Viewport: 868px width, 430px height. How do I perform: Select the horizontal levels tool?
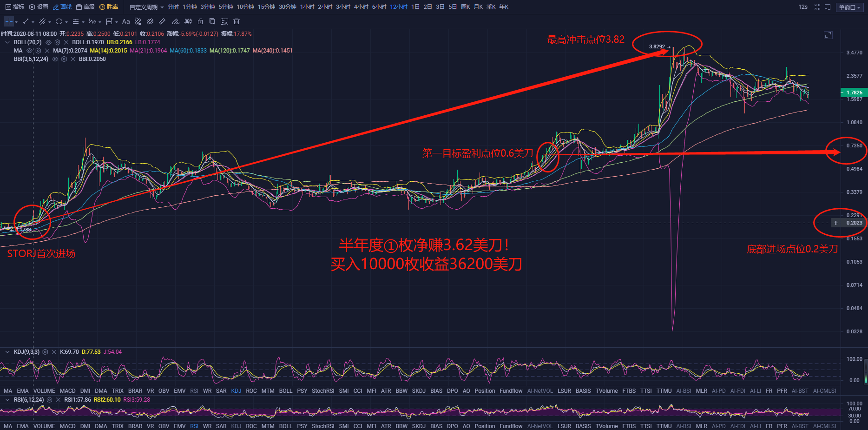click(76, 21)
